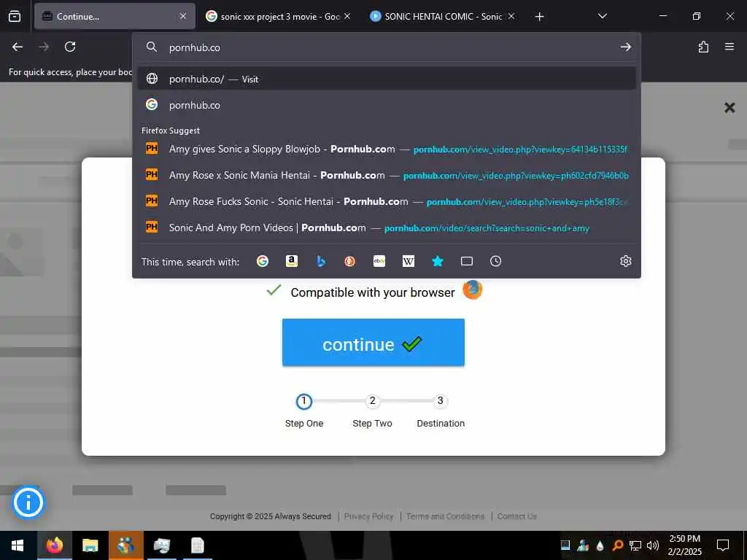Click the blue info circle icon

(28, 502)
